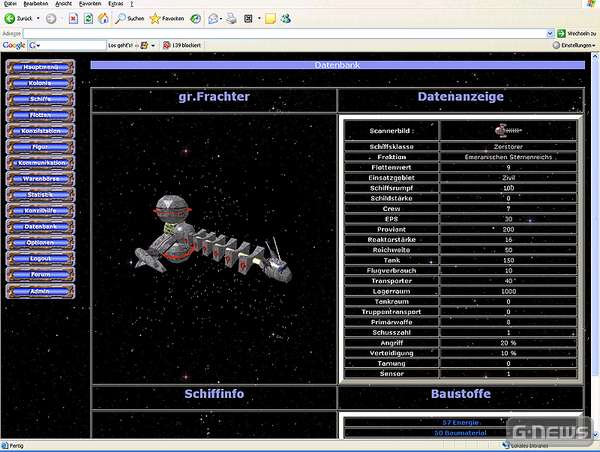Open the Flotten sidebar button

click(41, 115)
